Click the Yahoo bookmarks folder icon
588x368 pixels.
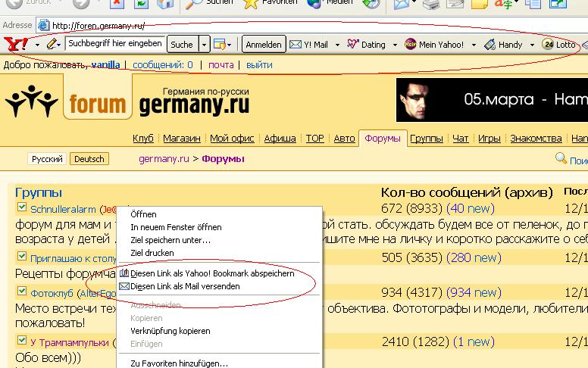220,45
